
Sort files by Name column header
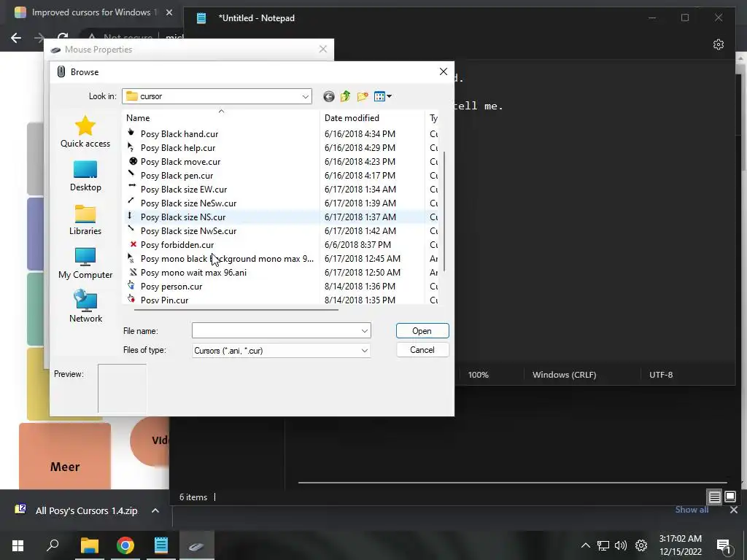coord(220,118)
